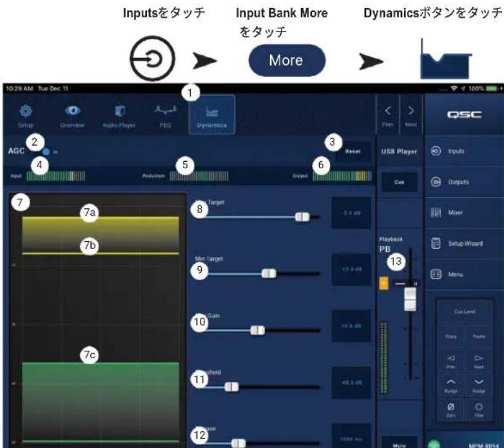This screenshot has height=448, width=504.
Task: Open the Inputs navigation item
Action: click(464, 151)
